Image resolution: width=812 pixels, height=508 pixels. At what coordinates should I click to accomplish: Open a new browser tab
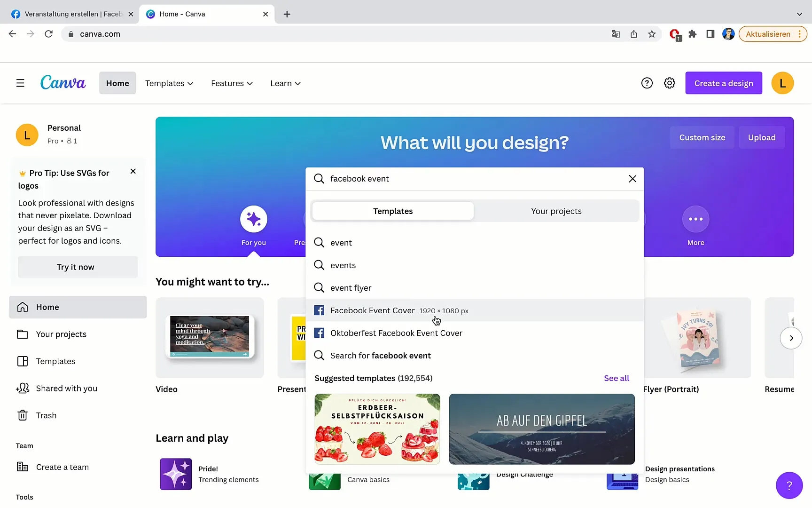coord(287,14)
